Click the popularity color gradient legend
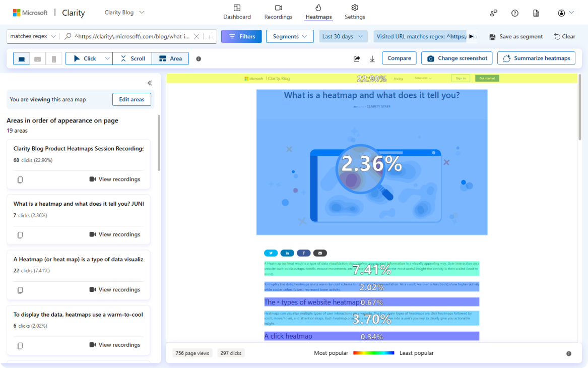588x368 pixels. pyautogui.click(x=373, y=353)
